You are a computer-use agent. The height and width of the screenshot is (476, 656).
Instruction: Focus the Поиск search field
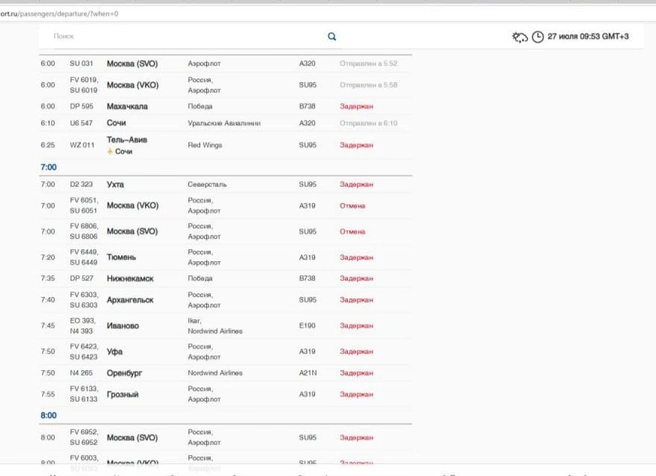188,36
